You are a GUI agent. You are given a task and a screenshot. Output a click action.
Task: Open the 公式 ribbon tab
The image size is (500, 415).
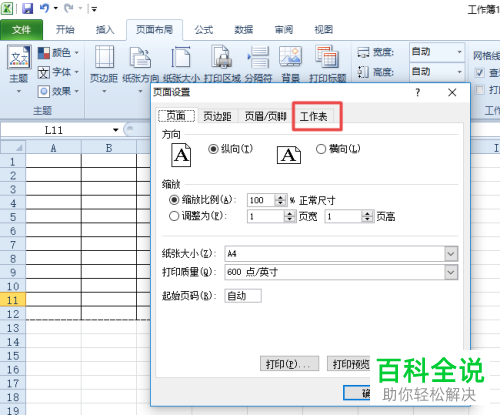pyautogui.click(x=204, y=30)
